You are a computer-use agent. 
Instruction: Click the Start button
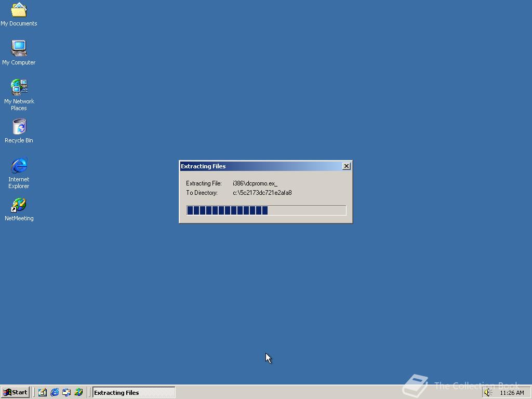click(15, 393)
